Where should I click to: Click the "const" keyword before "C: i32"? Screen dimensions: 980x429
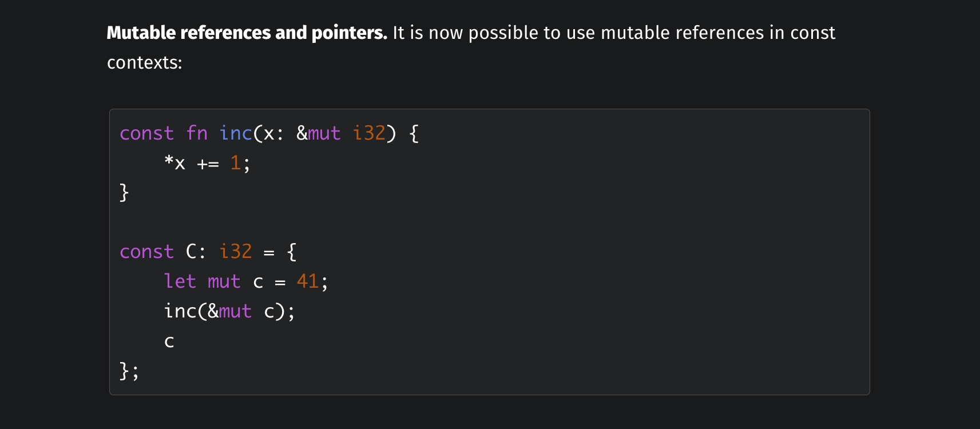pyautogui.click(x=146, y=252)
